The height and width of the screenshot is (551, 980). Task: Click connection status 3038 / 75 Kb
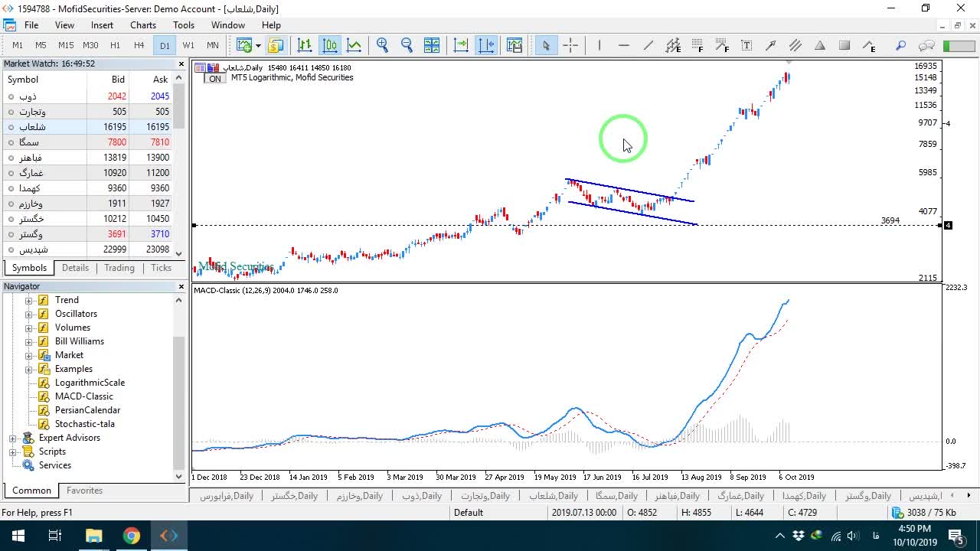point(923,513)
